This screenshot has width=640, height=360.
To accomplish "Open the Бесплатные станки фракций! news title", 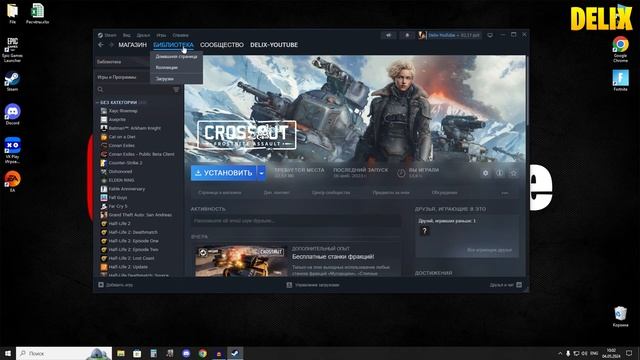I will (333, 257).
